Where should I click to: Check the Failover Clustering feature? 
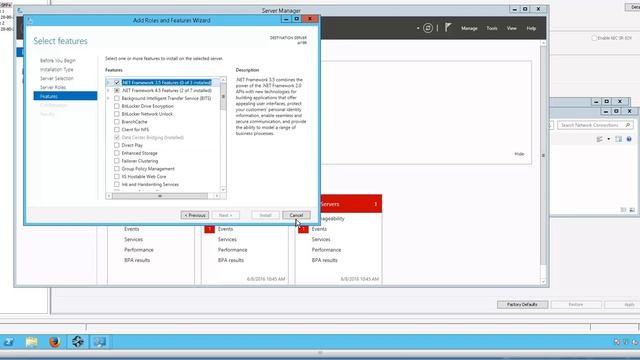[x=117, y=161]
